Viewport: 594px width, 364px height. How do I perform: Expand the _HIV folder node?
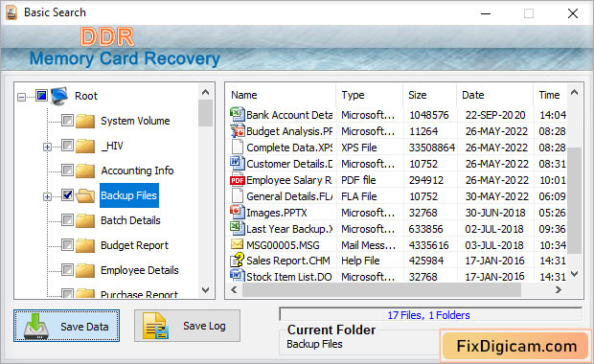click(x=47, y=147)
